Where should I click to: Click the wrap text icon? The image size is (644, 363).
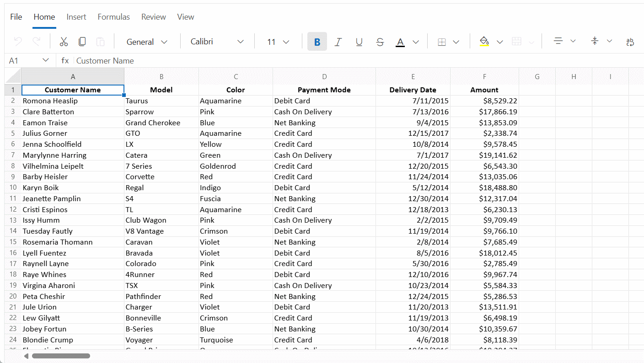630,42
